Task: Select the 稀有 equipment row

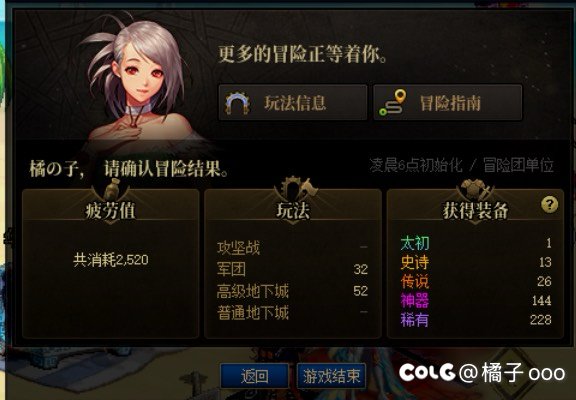Action: [x=476, y=320]
